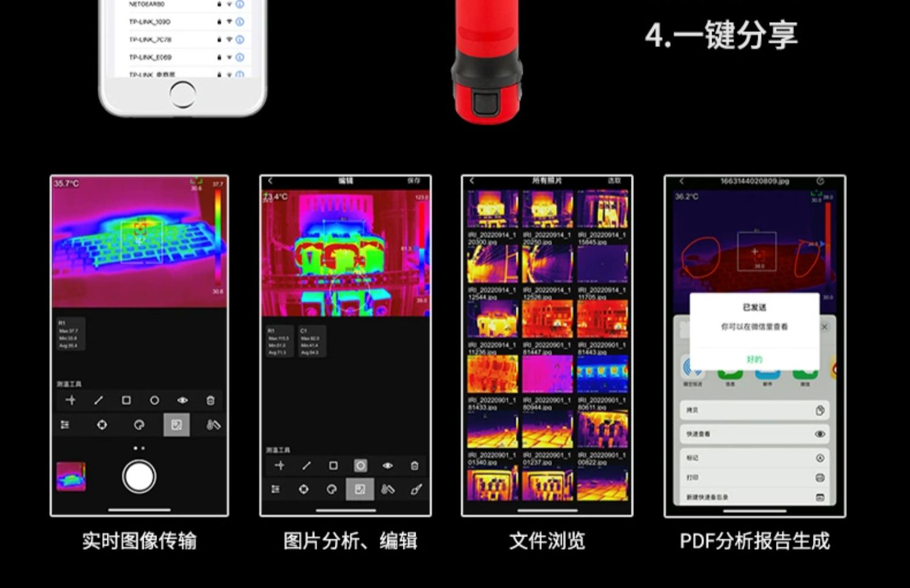Tap the trash icon on the 编辑 screen

tap(414, 466)
